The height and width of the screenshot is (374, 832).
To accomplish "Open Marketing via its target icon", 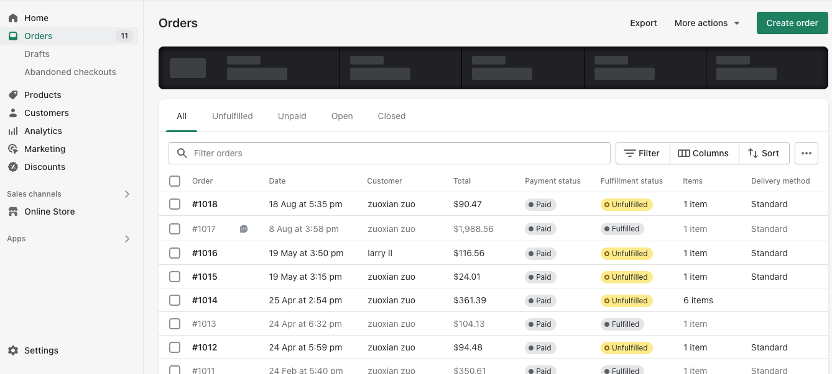I will (13, 149).
